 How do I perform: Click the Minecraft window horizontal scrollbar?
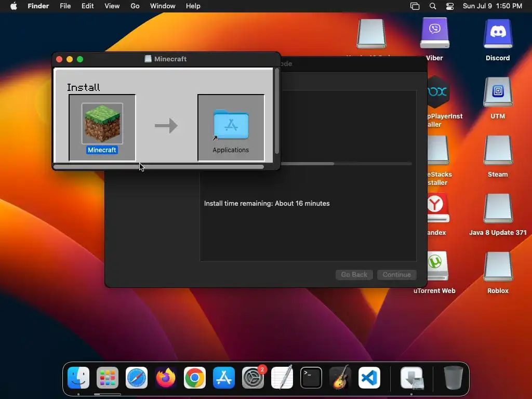[x=159, y=167]
